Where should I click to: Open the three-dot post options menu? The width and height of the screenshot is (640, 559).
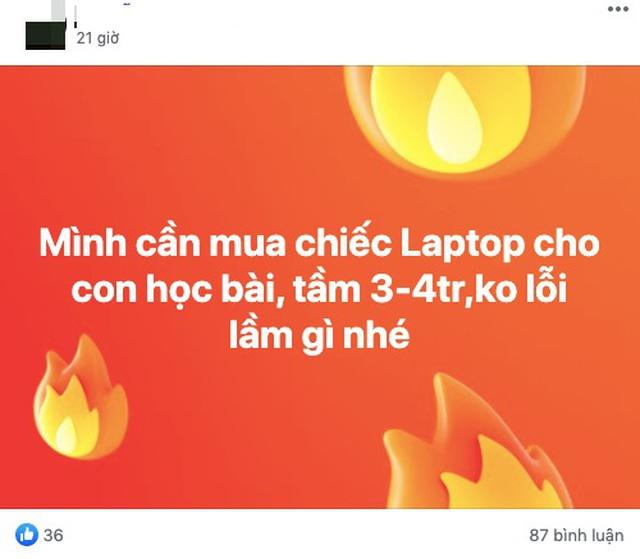tap(618, 9)
